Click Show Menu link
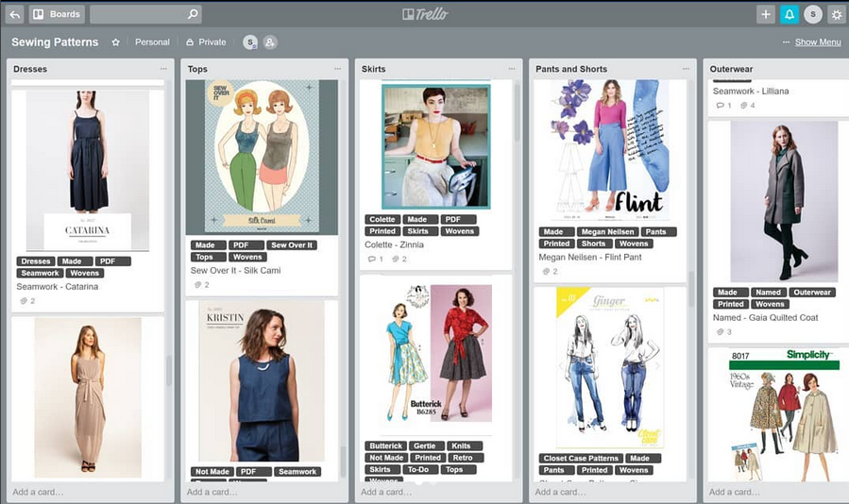 click(818, 42)
